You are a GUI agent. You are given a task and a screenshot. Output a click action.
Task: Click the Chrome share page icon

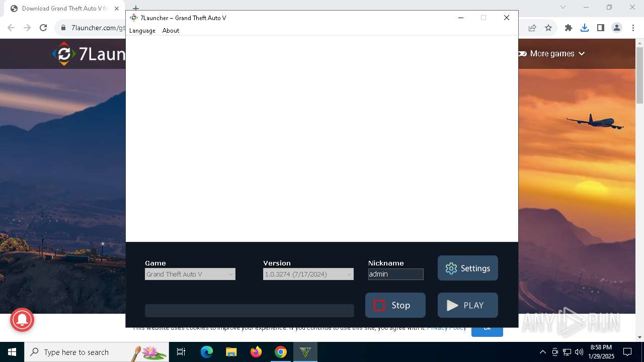(532, 28)
